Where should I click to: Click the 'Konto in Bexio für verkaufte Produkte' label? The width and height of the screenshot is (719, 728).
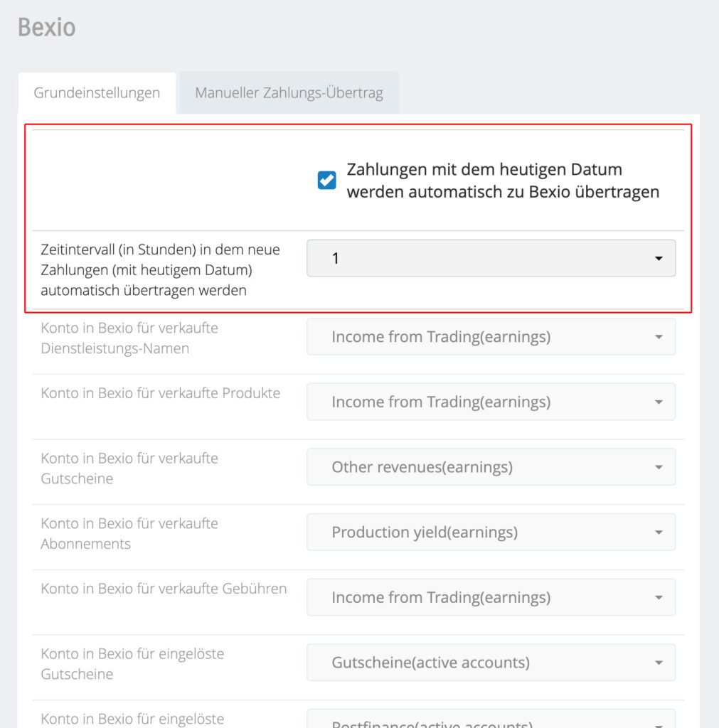pyautogui.click(x=161, y=393)
